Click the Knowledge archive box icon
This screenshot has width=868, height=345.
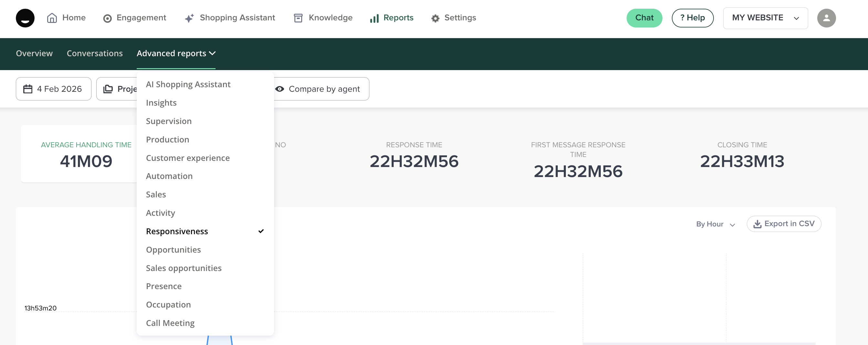(298, 18)
